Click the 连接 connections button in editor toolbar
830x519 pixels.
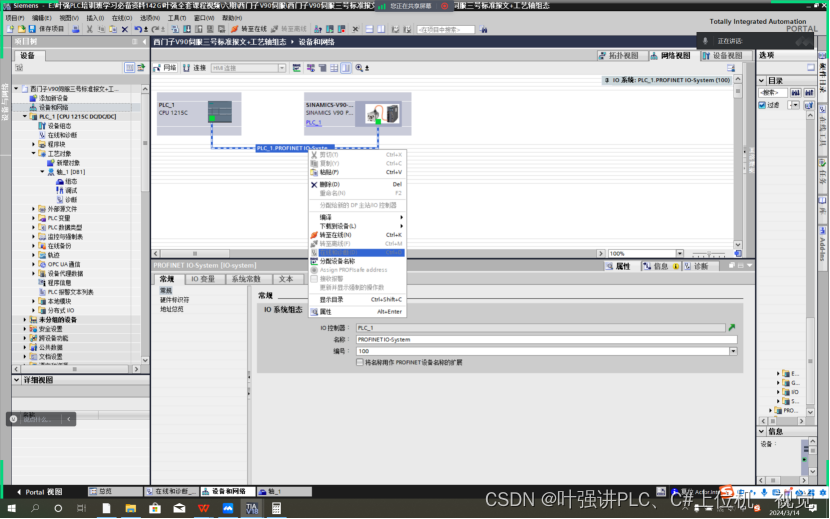pyautogui.click(x=195, y=68)
